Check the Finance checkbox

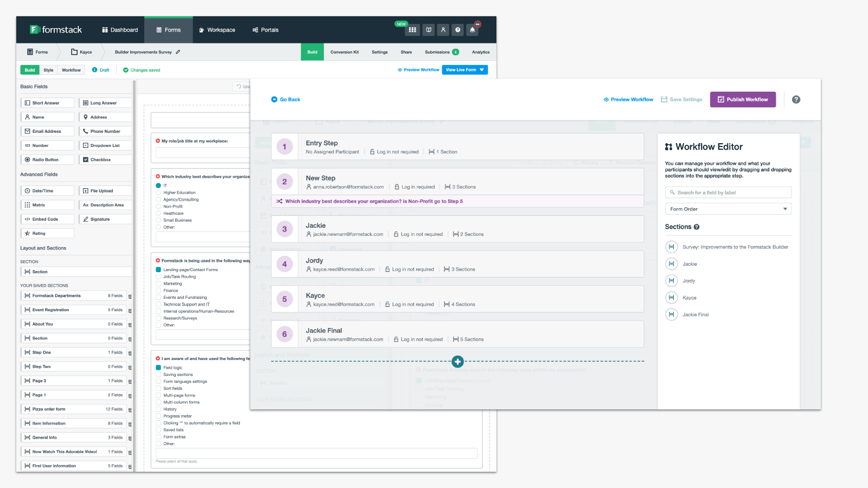tap(158, 291)
